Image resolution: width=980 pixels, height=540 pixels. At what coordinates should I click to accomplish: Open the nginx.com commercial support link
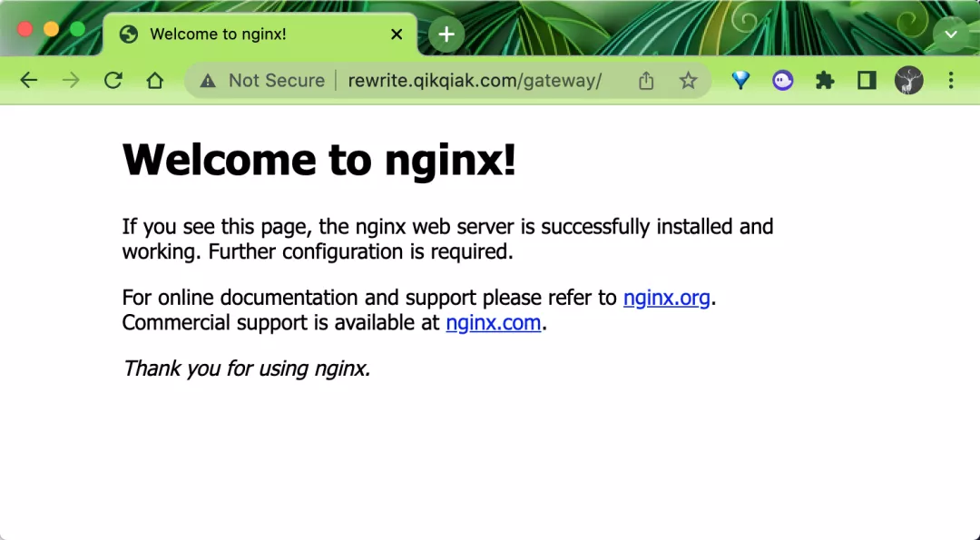[494, 322]
